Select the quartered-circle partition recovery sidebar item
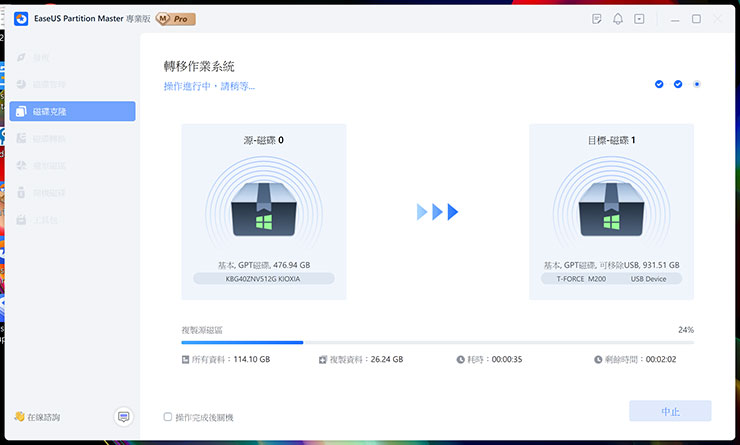Viewport: 740px width, 445px height. coord(72,166)
